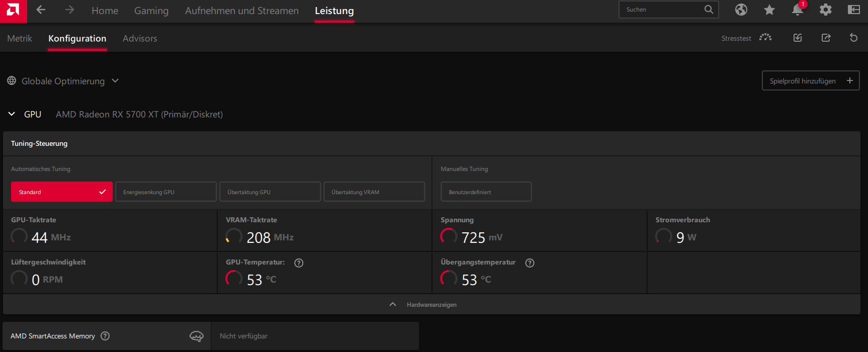Open GPU-Temperatur help icon

[299, 263]
